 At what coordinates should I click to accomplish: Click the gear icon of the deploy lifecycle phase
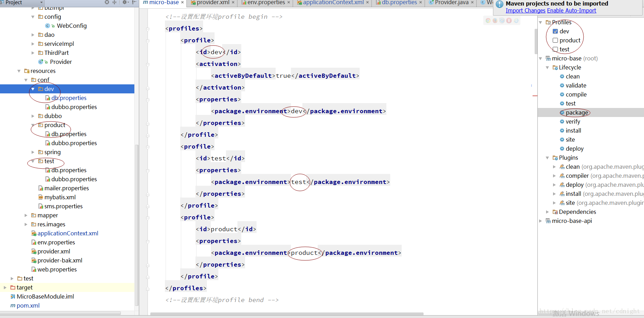click(x=562, y=149)
